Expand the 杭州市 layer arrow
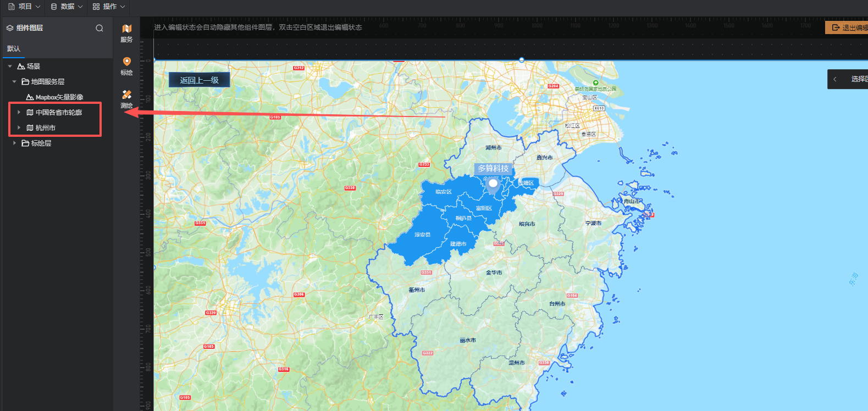This screenshot has height=411, width=868. click(x=19, y=128)
